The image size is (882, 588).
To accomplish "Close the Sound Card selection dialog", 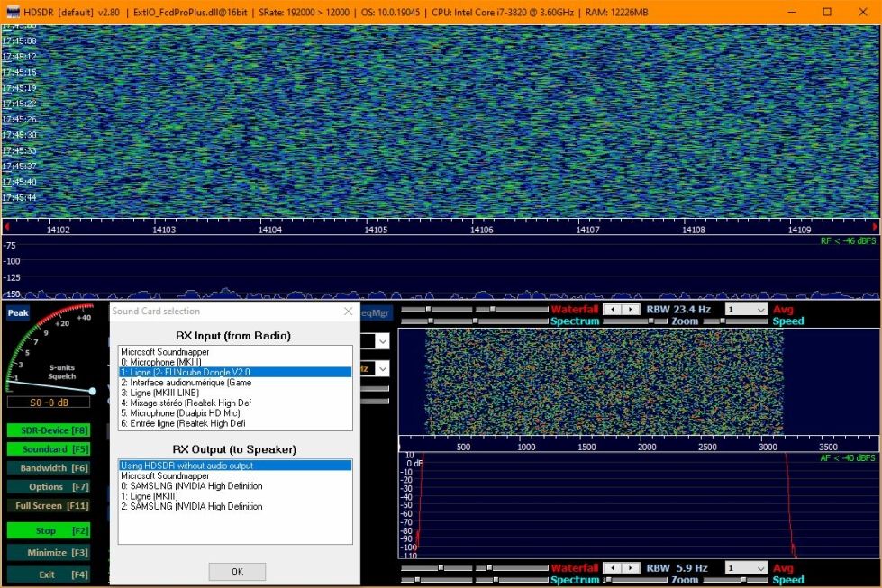I will point(349,312).
